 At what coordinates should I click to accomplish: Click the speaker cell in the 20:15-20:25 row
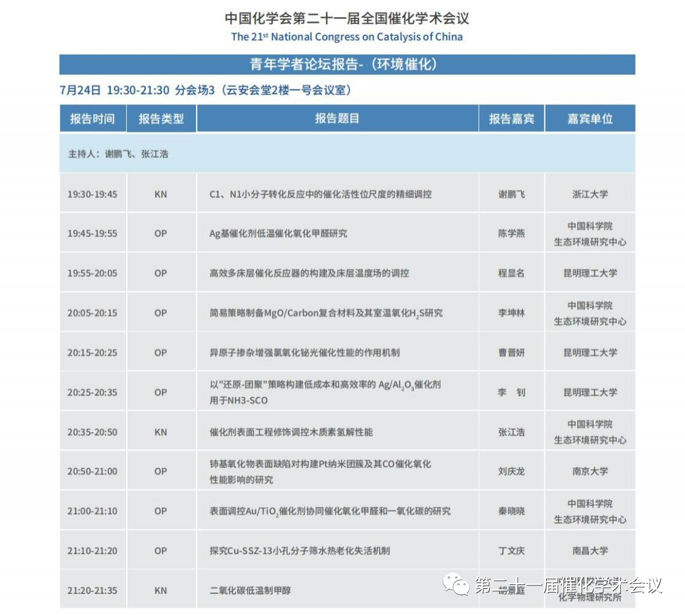coord(512,353)
